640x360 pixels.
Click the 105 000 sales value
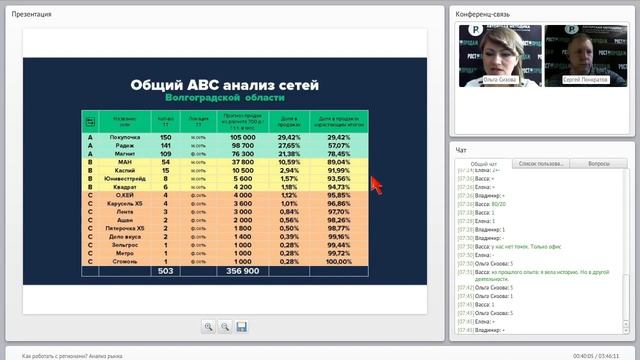pos(243,138)
